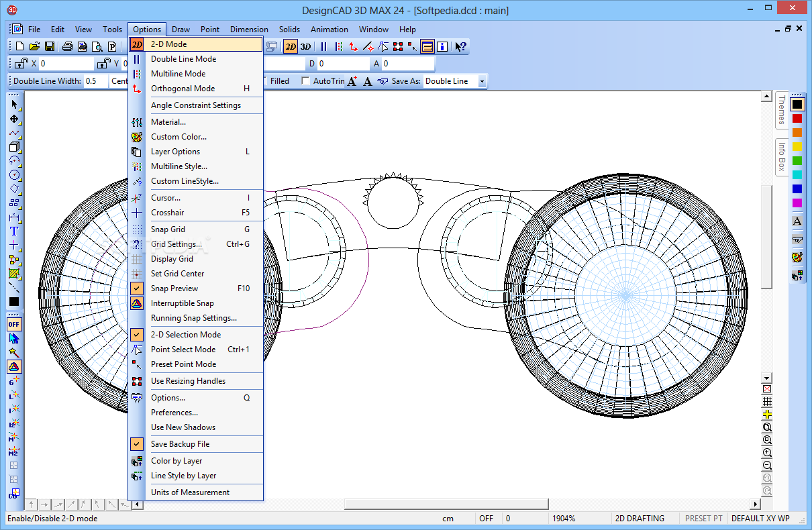Click the Midpoint snap M icon
Image resolution: width=812 pixels, height=530 pixels.
pos(14,437)
